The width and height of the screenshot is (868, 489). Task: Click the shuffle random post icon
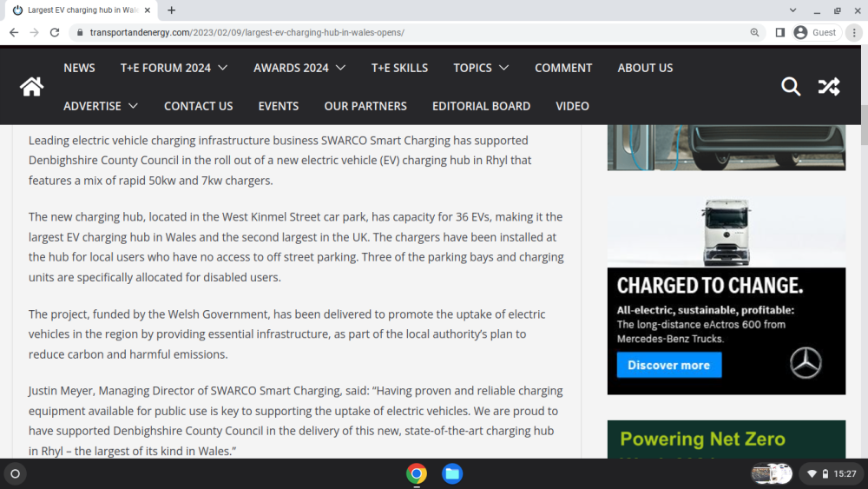pyautogui.click(x=829, y=86)
